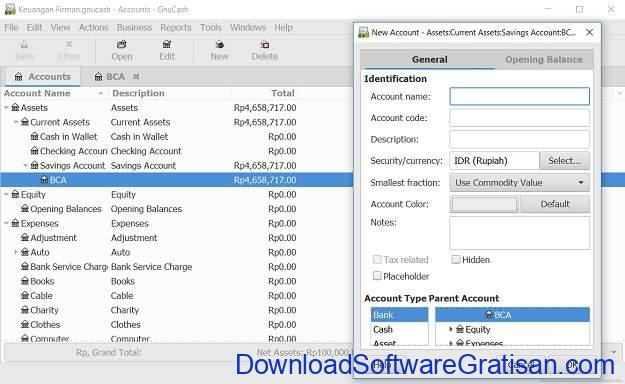
Task: Click the Current Assets account icon
Action: (x=25, y=122)
